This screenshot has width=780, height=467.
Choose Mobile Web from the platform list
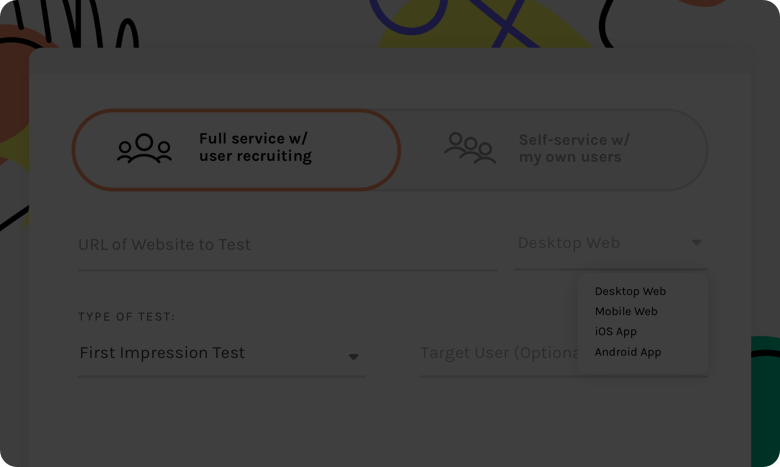coord(626,311)
